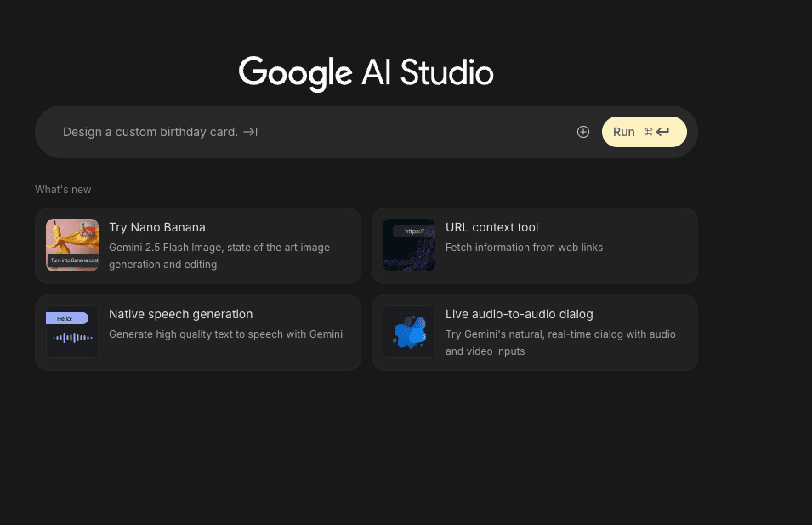Click the 'Try Gemini's natural, real-time dialog' description
This screenshot has height=525, width=812.
point(558,342)
